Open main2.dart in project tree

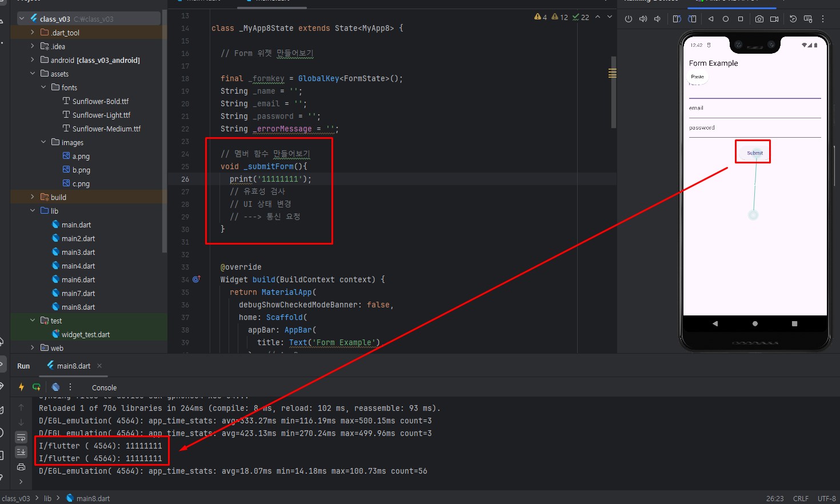pyautogui.click(x=78, y=238)
